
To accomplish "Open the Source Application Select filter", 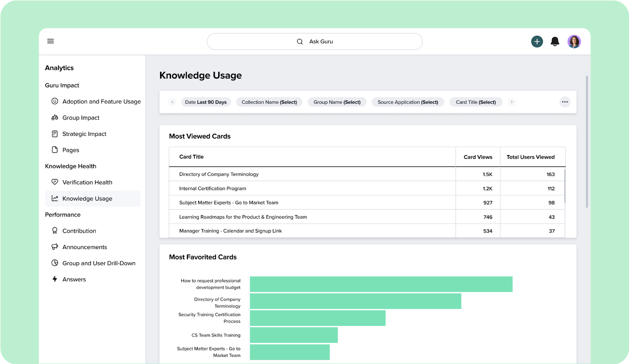I will (x=408, y=102).
